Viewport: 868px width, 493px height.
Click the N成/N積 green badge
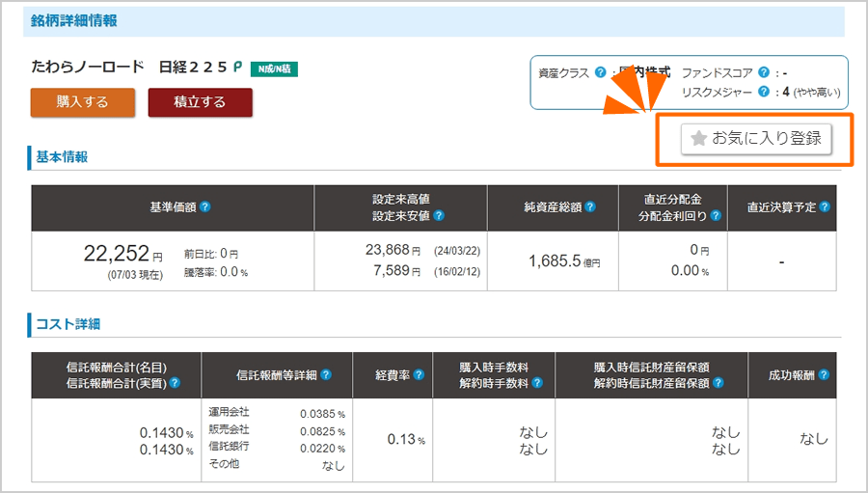274,69
